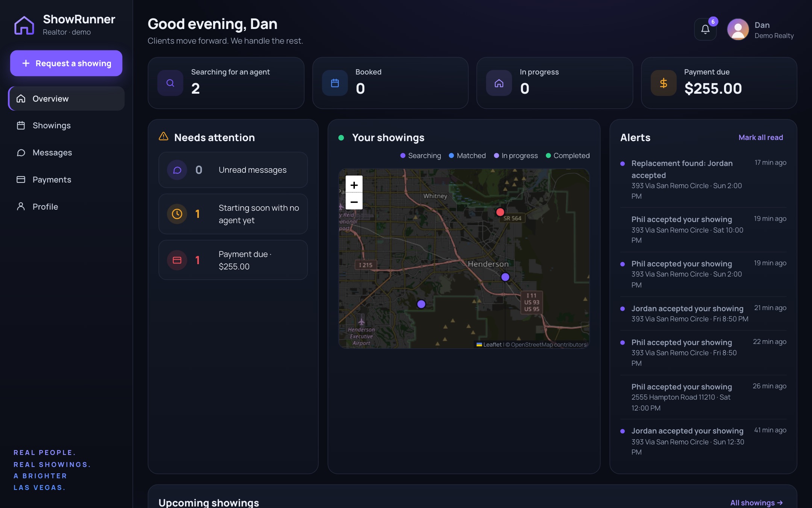
Task: Open the Unread messages attention row
Action: pyautogui.click(x=233, y=170)
